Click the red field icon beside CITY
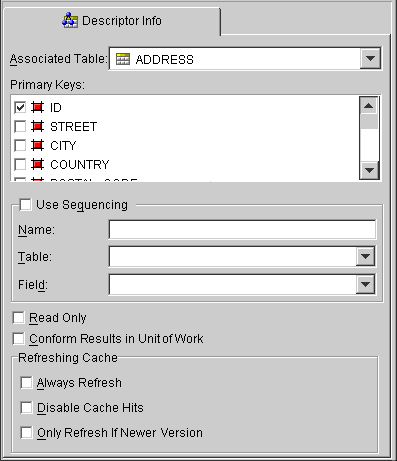 pos(37,145)
